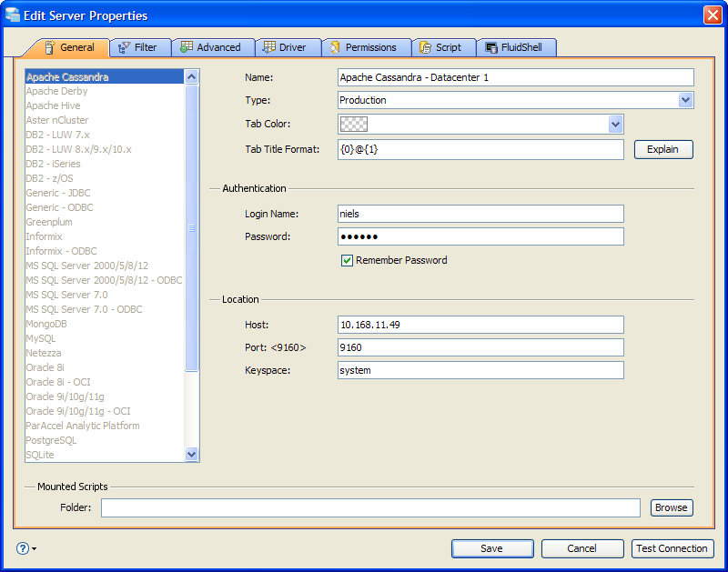The image size is (728, 572).
Task: Click the Mounted Scripts Folder field
Action: [x=370, y=507]
